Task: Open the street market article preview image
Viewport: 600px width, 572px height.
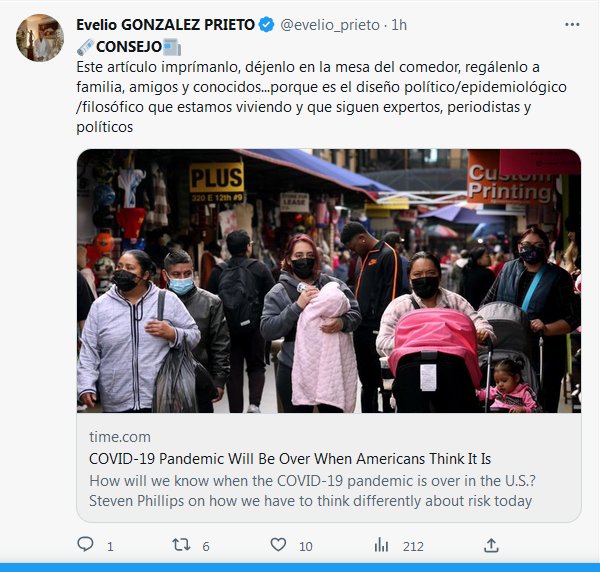Action: [x=329, y=281]
